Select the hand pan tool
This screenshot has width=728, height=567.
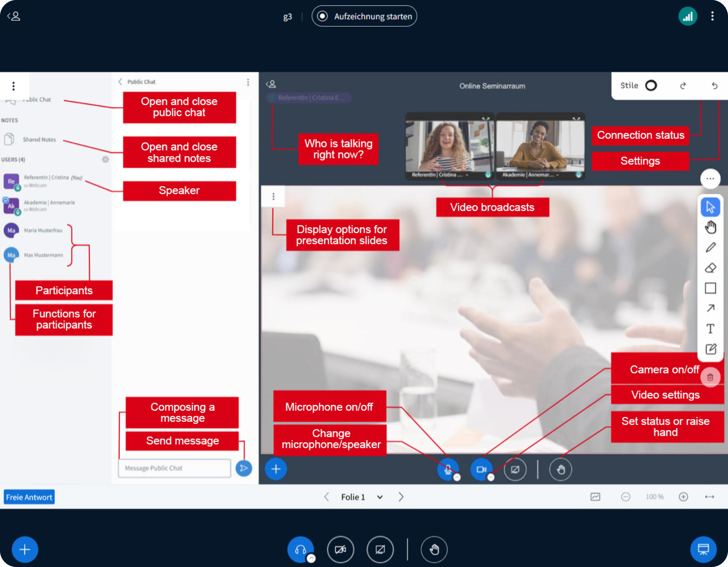(x=711, y=227)
